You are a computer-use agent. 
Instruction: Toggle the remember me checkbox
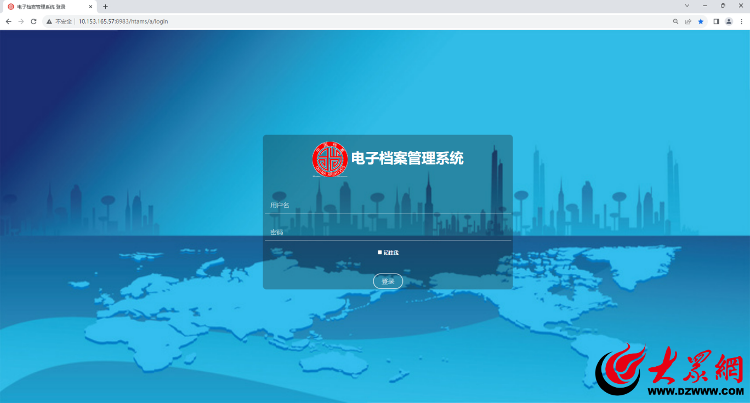click(x=380, y=252)
